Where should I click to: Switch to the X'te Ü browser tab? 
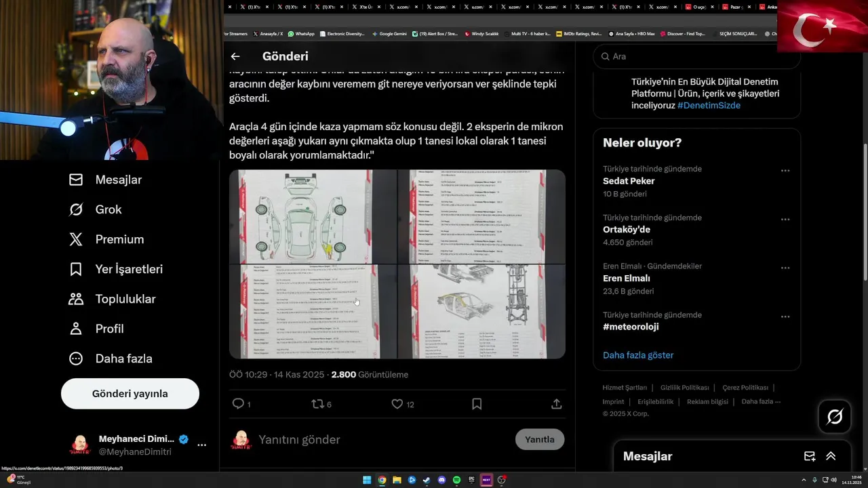(368, 7)
